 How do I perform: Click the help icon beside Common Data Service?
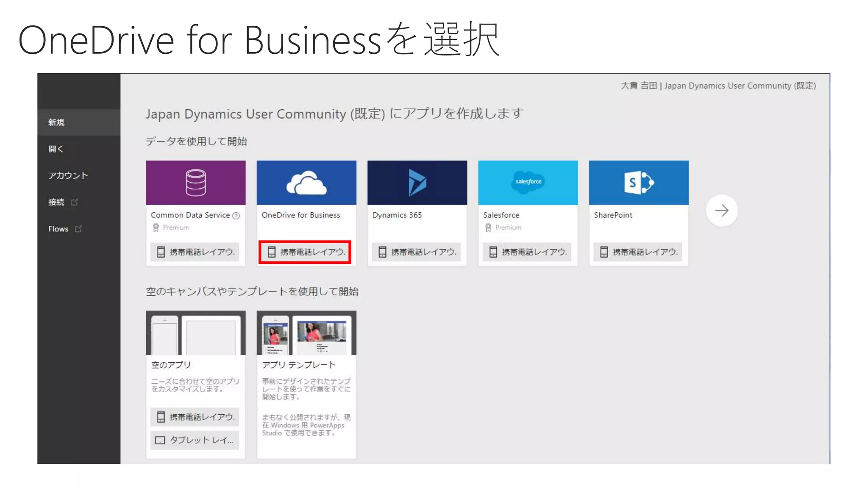tap(236, 216)
